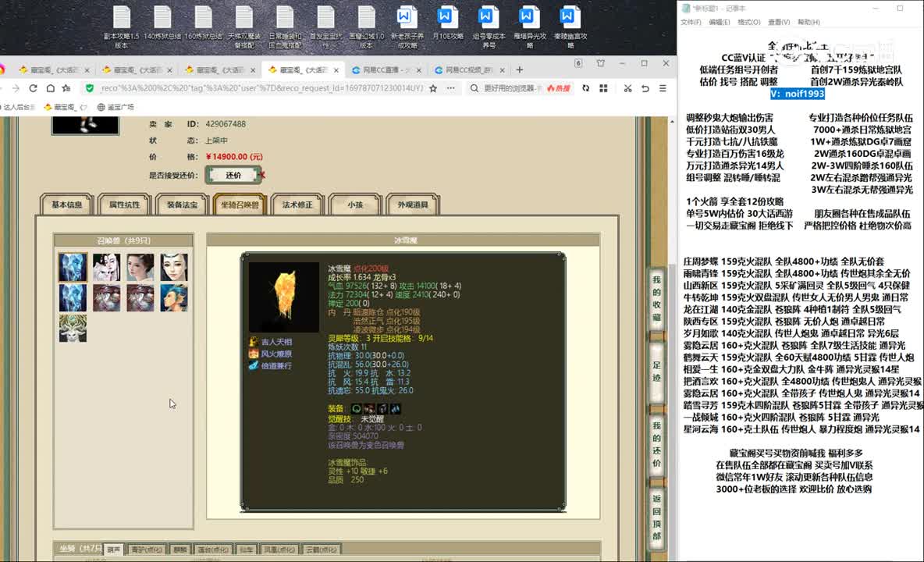This screenshot has height=562, width=924.
Task: Open the 小孩 tab
Action: (x=355, y=205)
